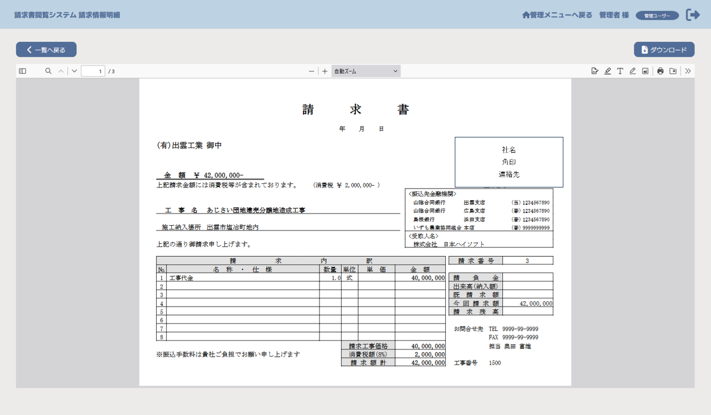Go to the previous PDF page
711x415 pixels.
61,71
